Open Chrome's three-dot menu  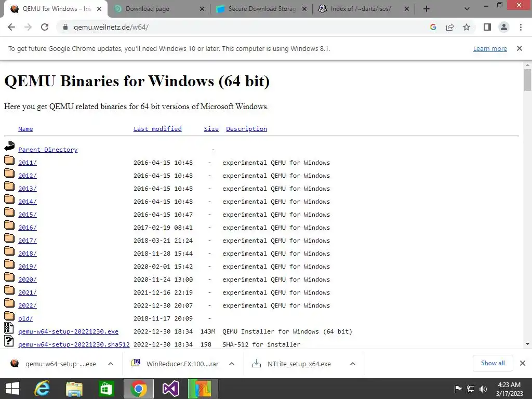click(521, 27)
